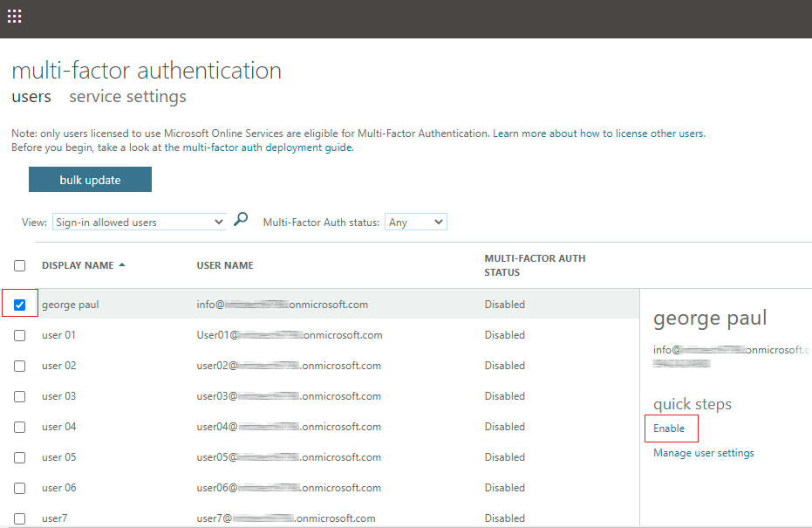Expand the Multi-Factor Auth status dropdown

415,223
